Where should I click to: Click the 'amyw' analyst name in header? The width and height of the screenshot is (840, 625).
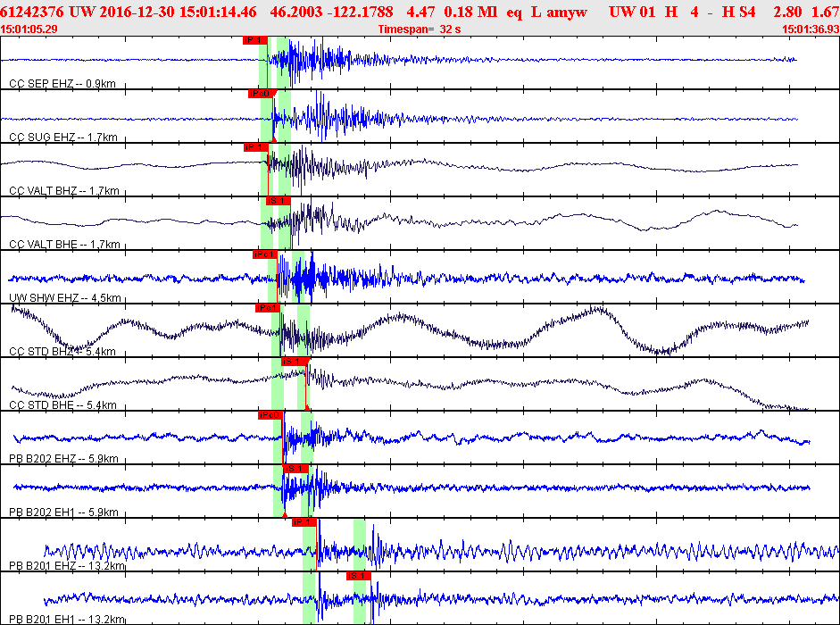567,12
